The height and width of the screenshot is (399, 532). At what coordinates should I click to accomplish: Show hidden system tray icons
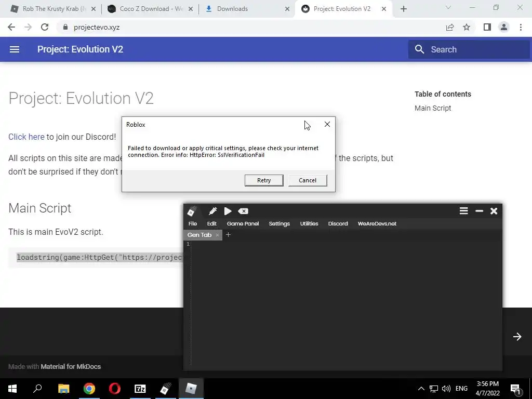point(421,389)
